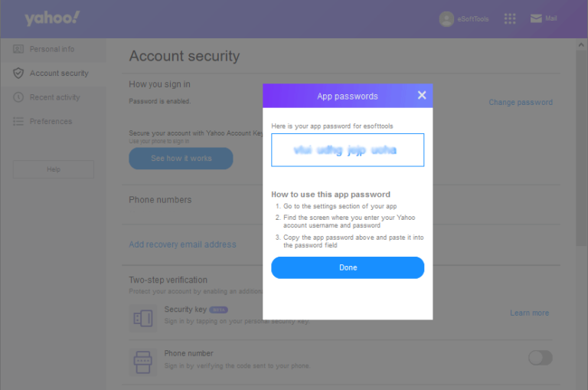Image resolution: width=588 pixels, height=390 pixels.
Task: Open the eSoftTools profile avatar
Action: (446, 18)
